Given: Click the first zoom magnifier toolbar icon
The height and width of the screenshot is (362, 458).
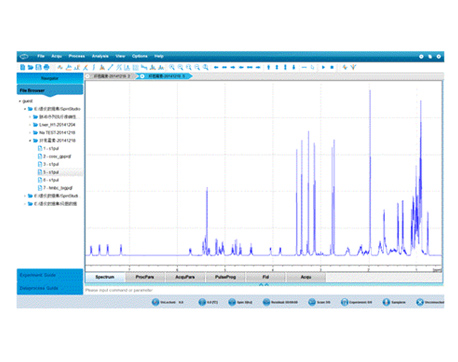Looking at the screenshot, I should pos(172,67).
